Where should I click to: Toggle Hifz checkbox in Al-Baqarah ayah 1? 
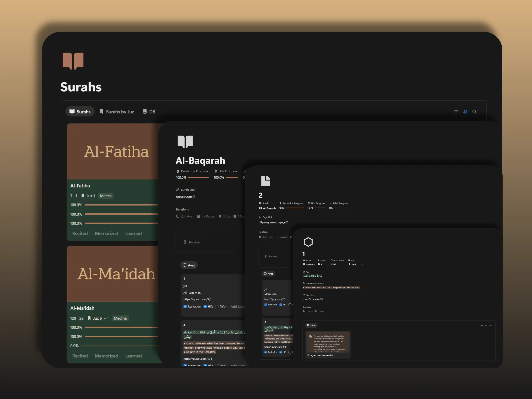(205, 306)
